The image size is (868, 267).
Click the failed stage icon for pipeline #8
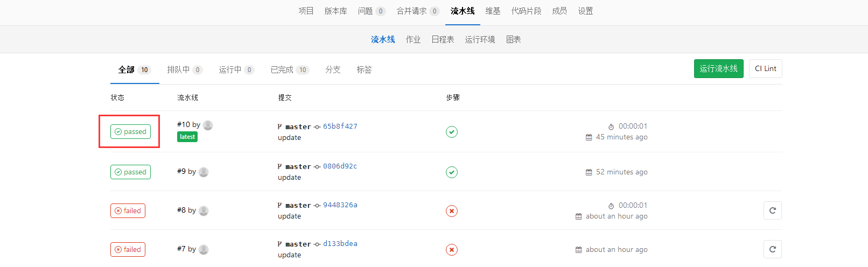click(452, 211)
